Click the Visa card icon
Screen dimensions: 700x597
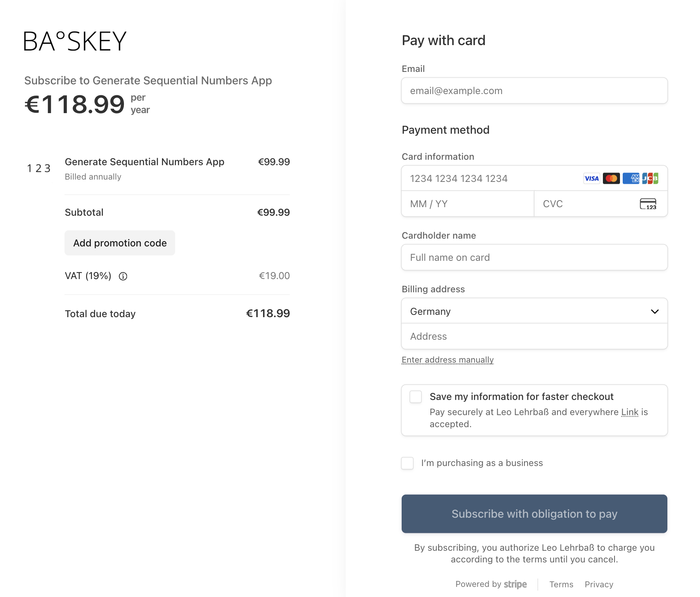coord(592,178)
